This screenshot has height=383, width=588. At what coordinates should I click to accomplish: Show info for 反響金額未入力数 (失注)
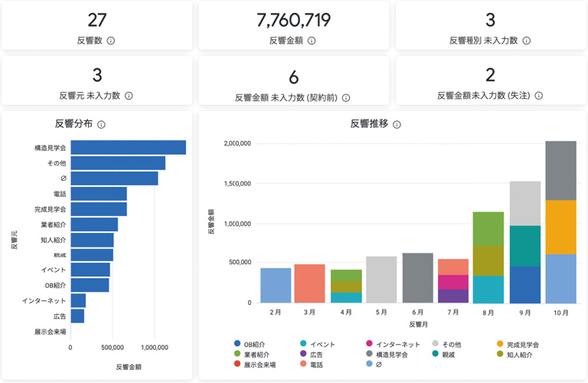[538, 96]
